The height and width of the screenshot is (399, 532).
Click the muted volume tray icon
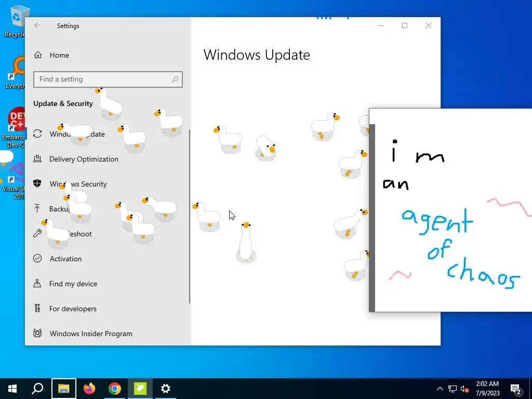click(465, 389)
